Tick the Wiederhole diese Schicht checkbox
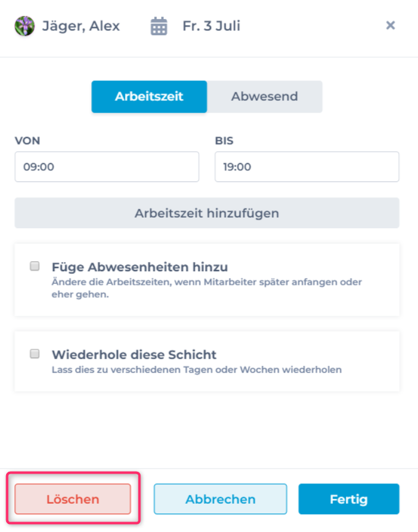 click(x=35, y=354)
